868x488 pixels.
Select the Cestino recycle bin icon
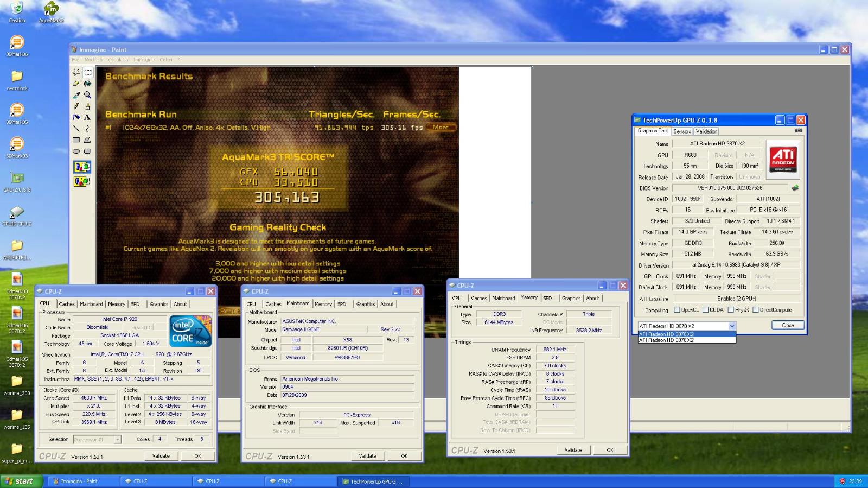(17, 12)
